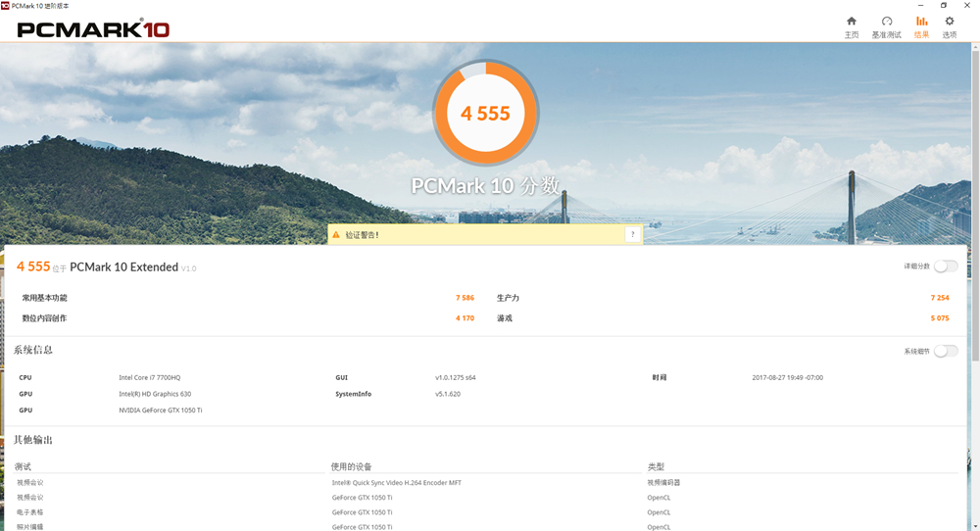
Task: Click the 测试 column header
Action: pyautogui.click(x=23, y=466)
